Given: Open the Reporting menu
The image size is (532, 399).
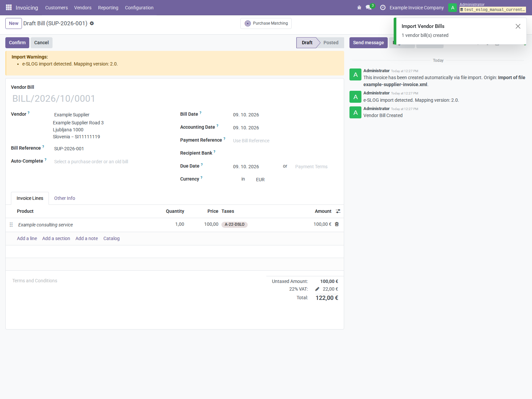Looking at the screenshot, I should click(108, 7).
